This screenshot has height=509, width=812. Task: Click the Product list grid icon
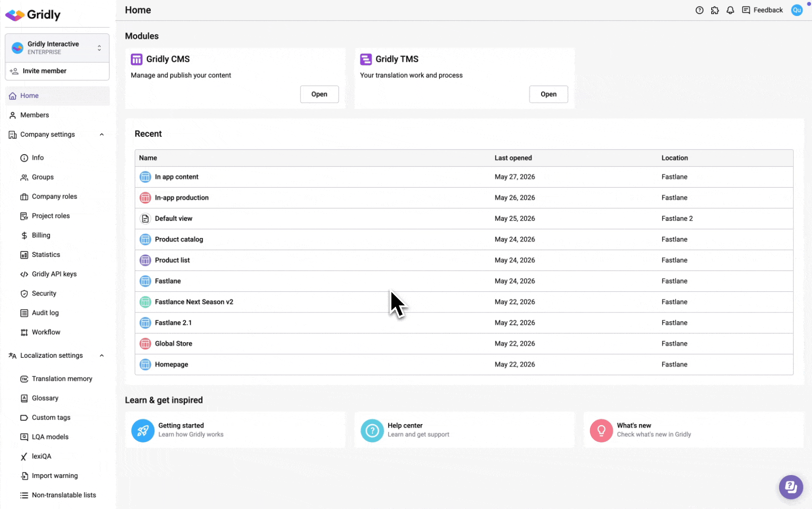point(145,260)
